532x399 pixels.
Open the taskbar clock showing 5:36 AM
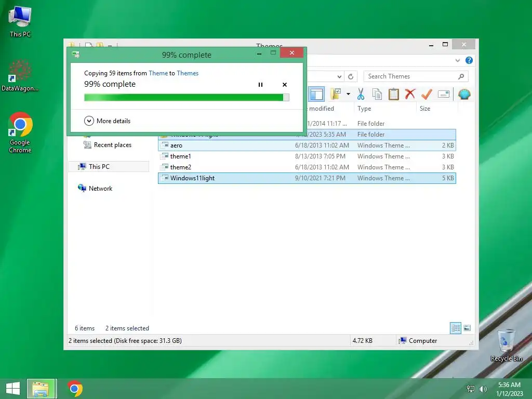pyautogui.click(x=509, y=389)
